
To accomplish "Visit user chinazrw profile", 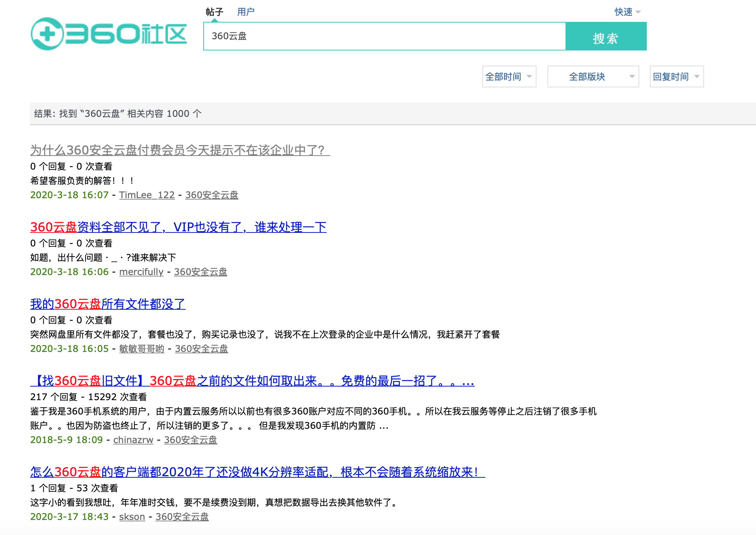I will 133,440.
